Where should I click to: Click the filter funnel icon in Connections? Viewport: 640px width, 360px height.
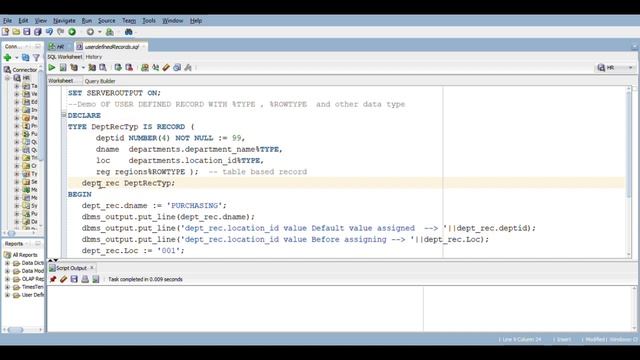36,58
